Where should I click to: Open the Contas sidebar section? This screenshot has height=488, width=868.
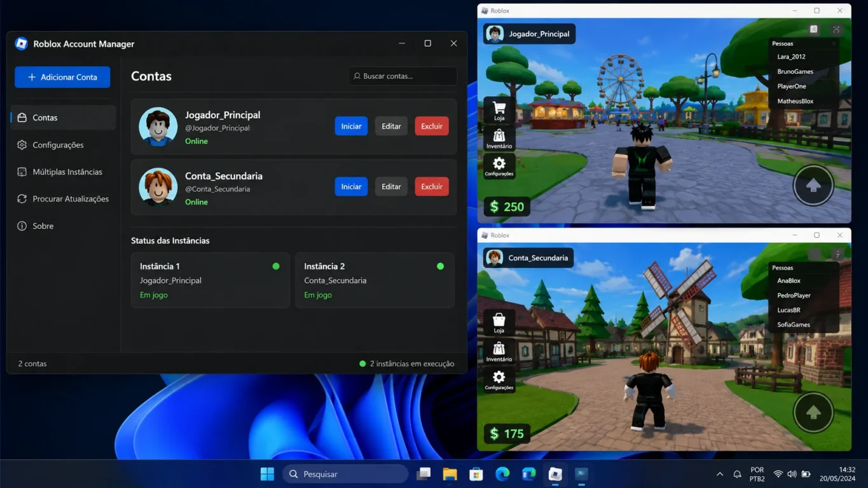point(63,118)
